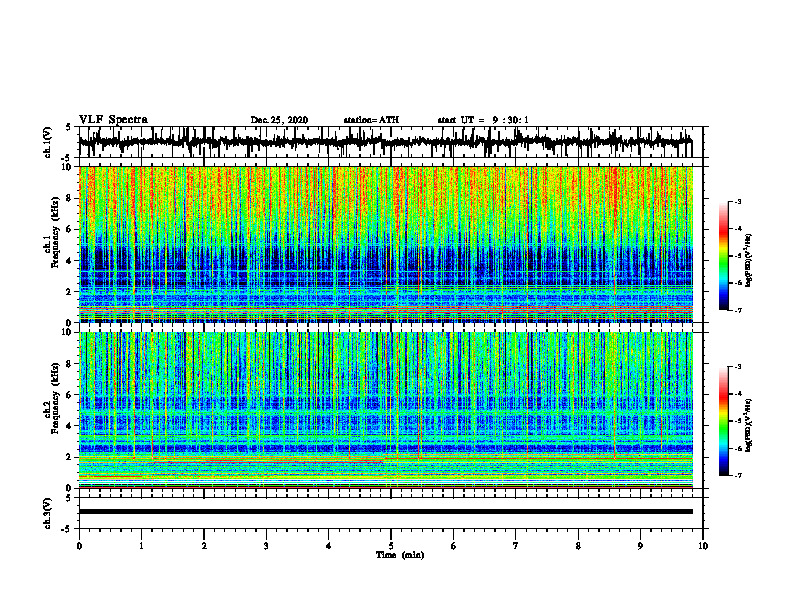Click the "10" tick on the Time axis
The image size is (792, 612).
tap(703, 546)
